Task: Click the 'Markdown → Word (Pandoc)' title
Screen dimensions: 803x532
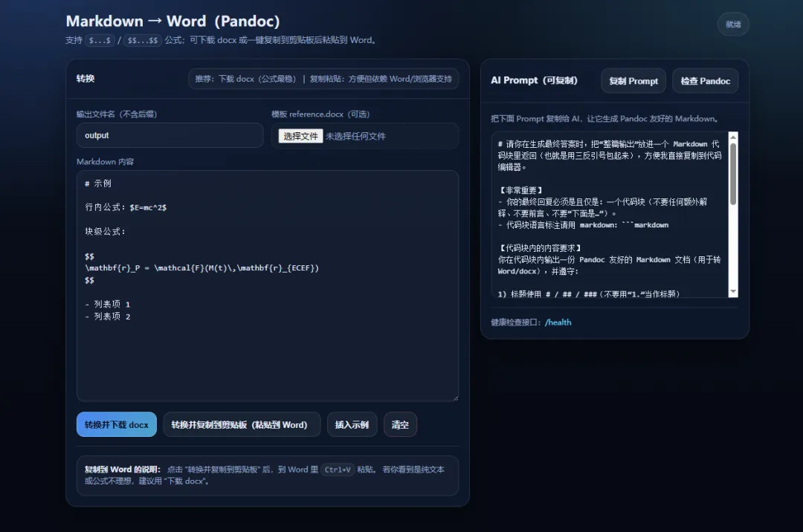Action: point(173,21)
